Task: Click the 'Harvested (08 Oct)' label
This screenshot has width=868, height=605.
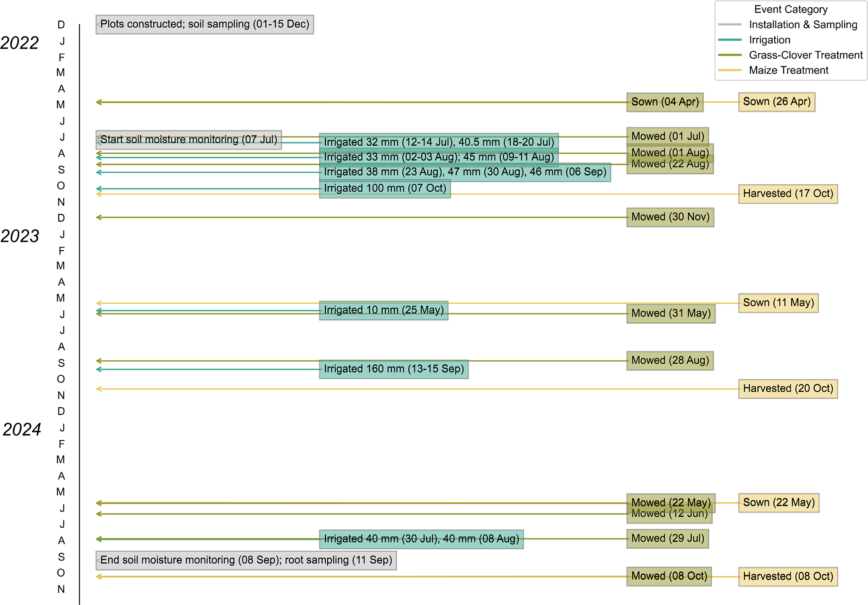Action: (x=787, y=576)
